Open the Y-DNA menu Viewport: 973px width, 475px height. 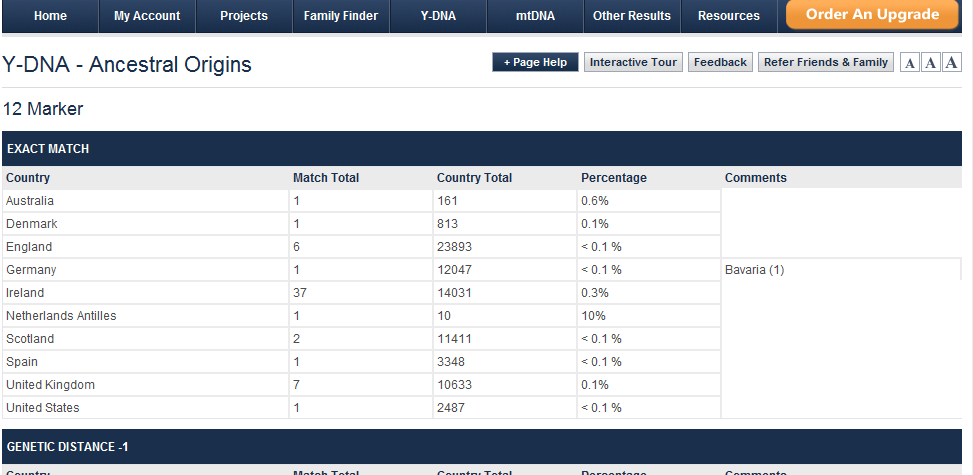(x=438, y=16)
